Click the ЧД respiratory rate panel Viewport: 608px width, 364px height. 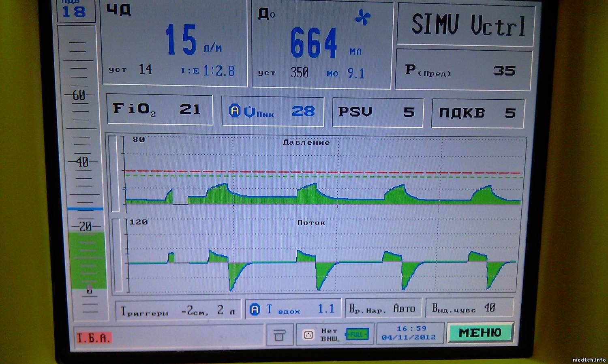click(174, 43)
